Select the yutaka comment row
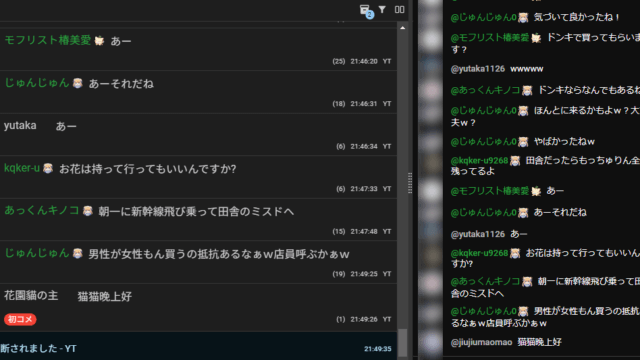The width and height of the screenshot is (640, 360). coord(198,135)
